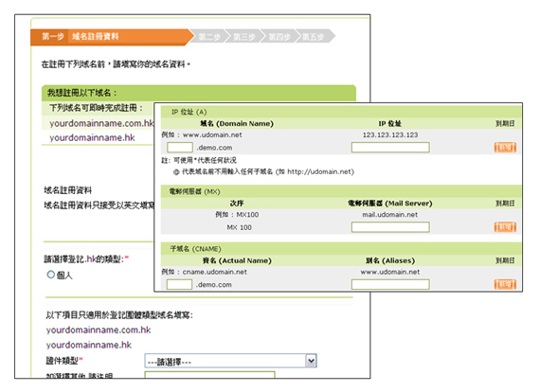The height and width of the screenshot is (392, 540).
Task: Go to step 第四步 in progress bar
Action: pyautogui.click(x=279, y=37)
